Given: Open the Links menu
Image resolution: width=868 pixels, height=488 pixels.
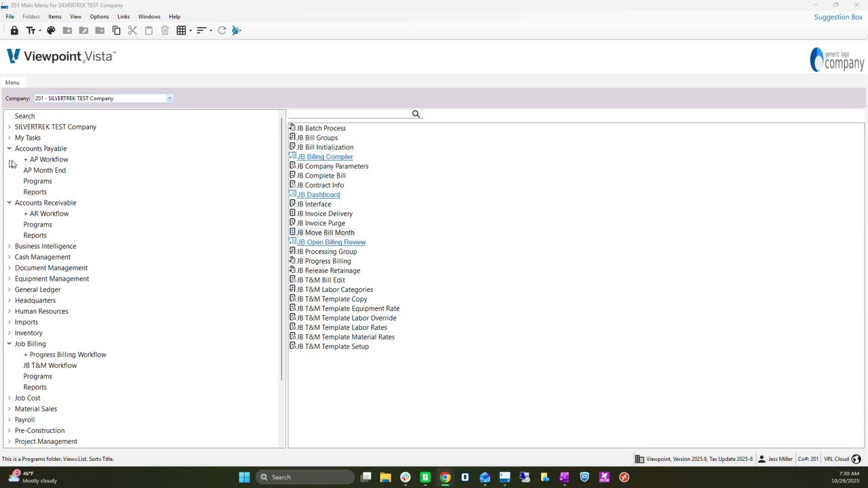Looking at the screenshot, I should tap(123, 16).
